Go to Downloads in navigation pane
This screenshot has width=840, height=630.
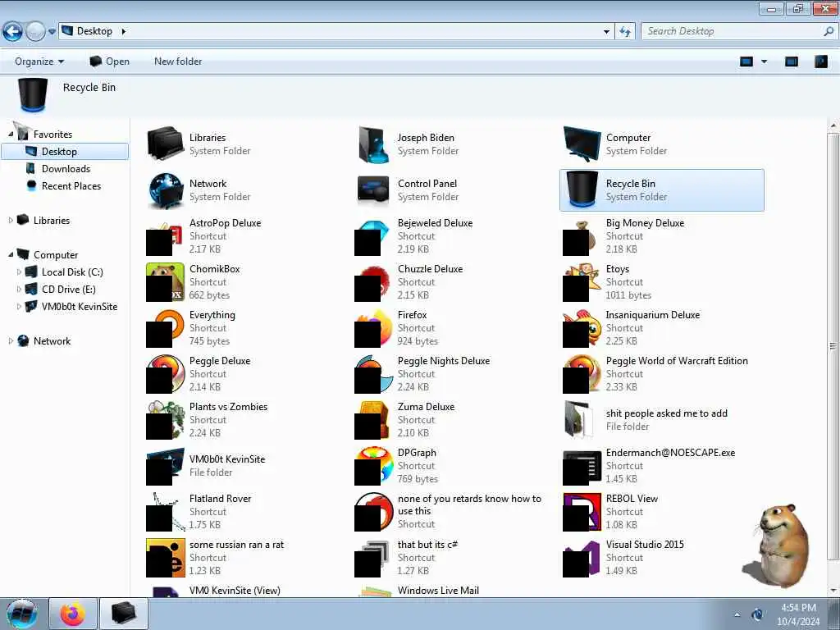[66, 169]
